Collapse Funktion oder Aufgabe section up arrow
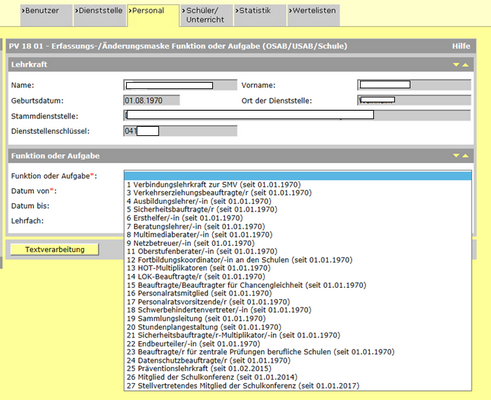The height and width of the screenshot is (400, 491). (465, 156)
